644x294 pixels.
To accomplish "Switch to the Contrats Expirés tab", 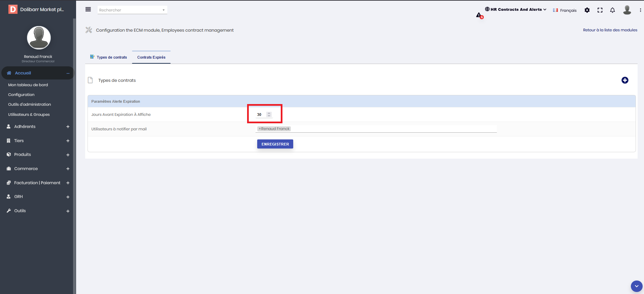I will 151,57.
